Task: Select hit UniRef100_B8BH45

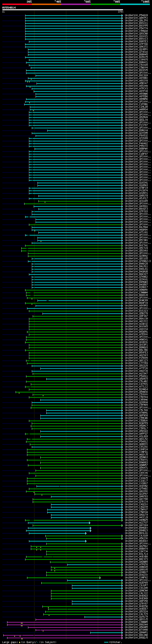Action: (x=136, y=55)
